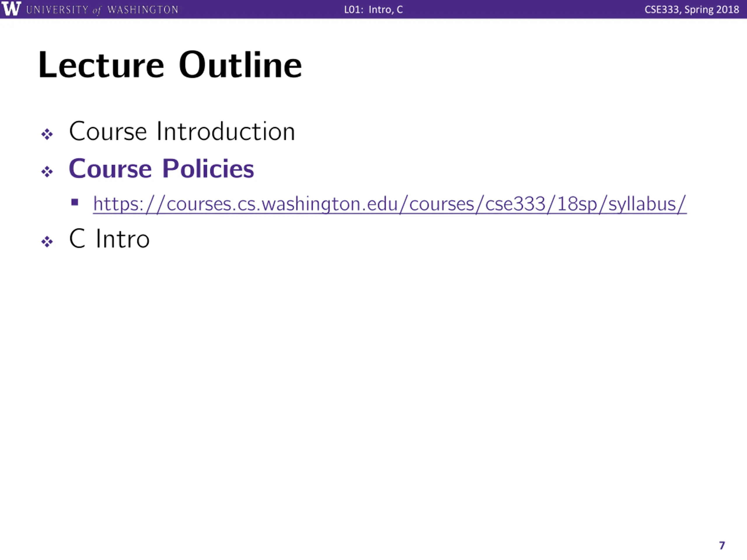Click the diamond bullet beside Course Policies
The height and width of the screenshot is (560, 747).
pos(47,172)
